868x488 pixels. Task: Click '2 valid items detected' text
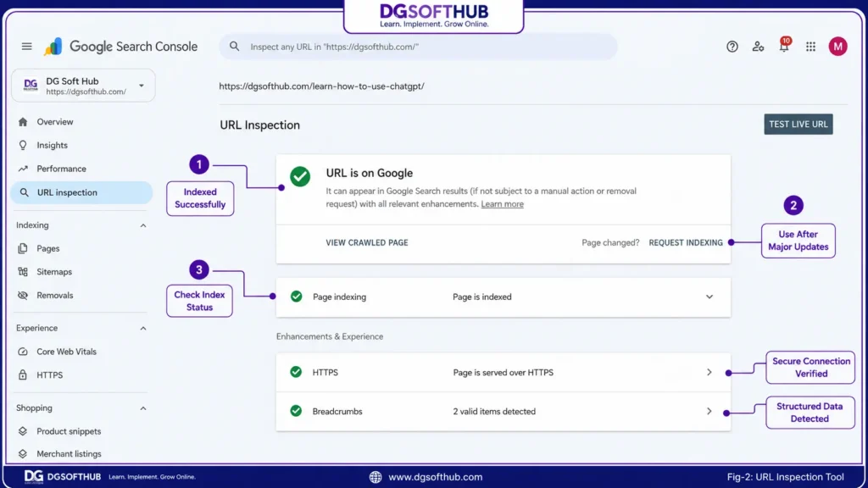coord(494,411)
